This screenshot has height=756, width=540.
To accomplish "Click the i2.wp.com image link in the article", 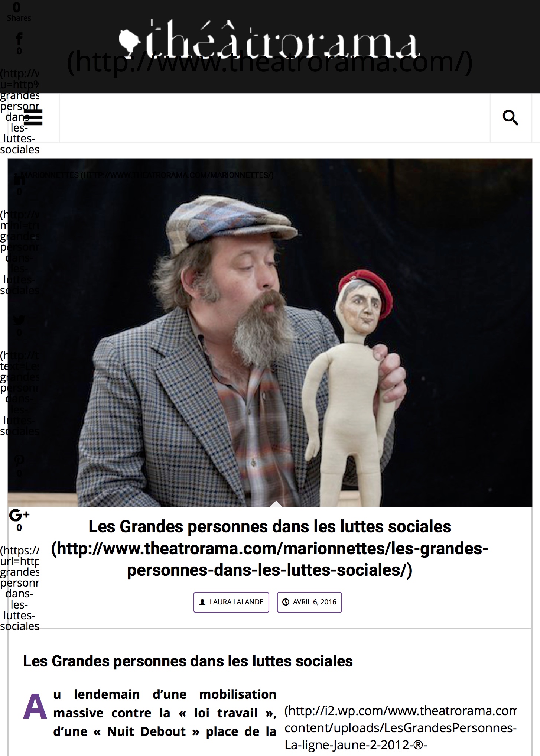I will click(400, 728).
